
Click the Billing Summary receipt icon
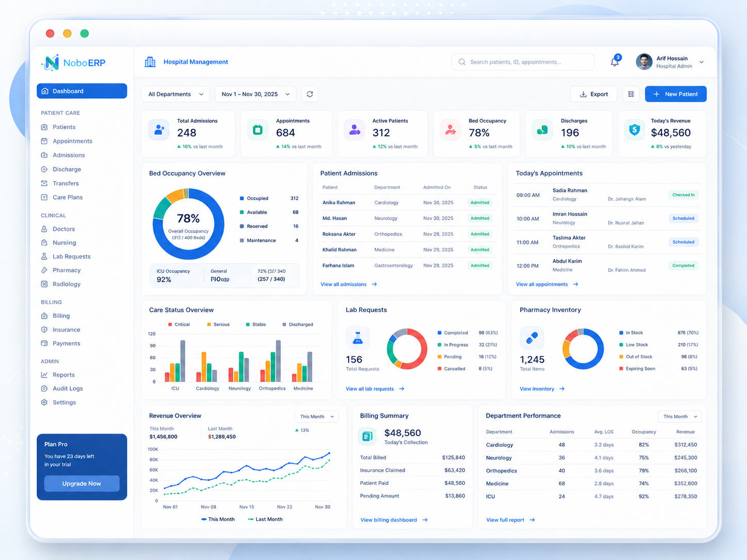pyautogui.click(x=367, y=436)
